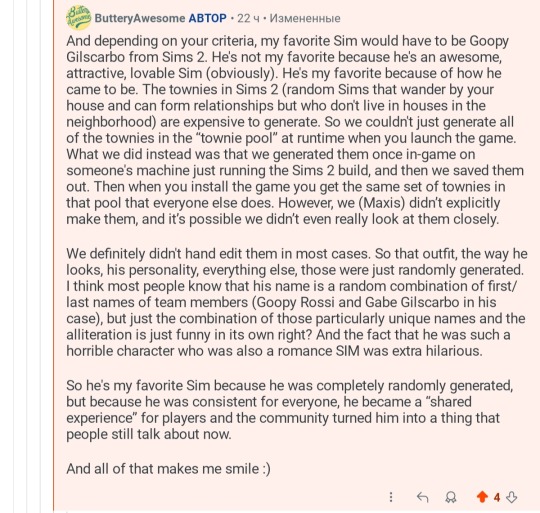The height and width of the screenshot is (513, 540).
Task: Click the Измененные edited label
Action: coord(305,18)
